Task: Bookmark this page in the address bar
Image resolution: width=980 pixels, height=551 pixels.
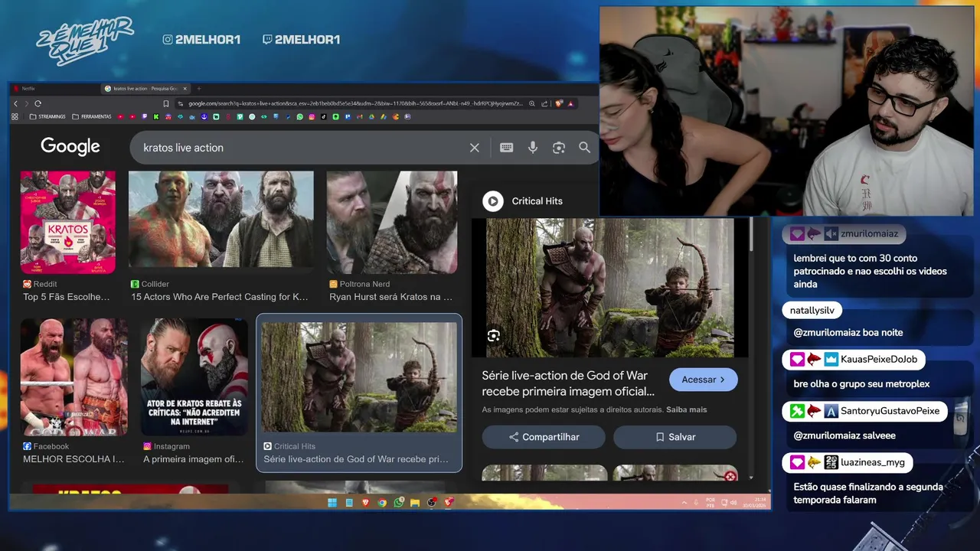Action: tap(165, 103)
